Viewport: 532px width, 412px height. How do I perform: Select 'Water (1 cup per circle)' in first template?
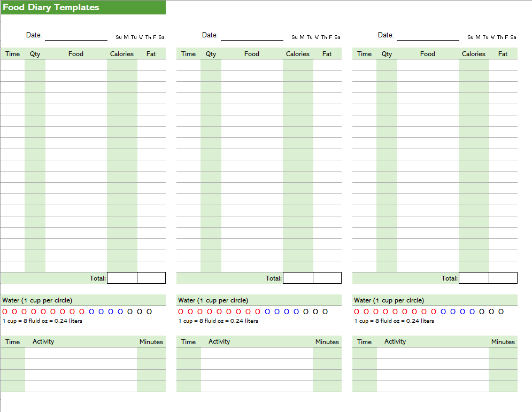(37, 300)
